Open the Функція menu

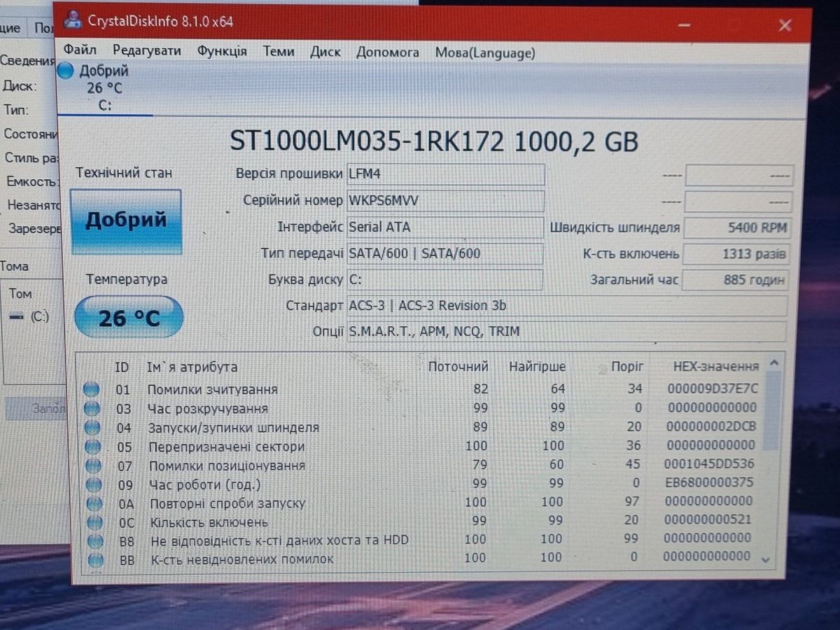[221, 51]
